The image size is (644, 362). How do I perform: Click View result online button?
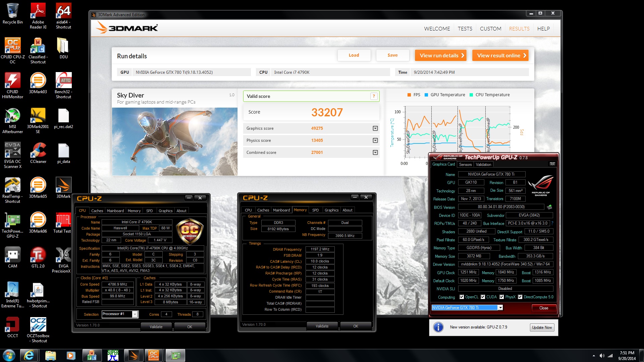(500, 56)
